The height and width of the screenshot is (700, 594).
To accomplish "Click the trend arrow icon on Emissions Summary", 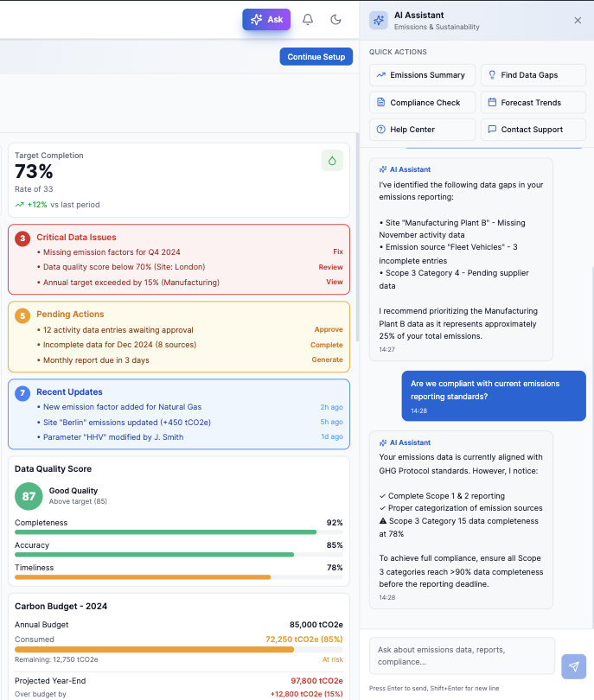I will pos(380,75).
